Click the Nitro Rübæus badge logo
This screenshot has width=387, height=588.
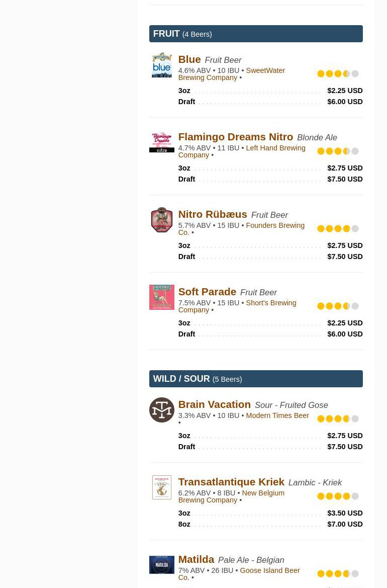[x=161, y=220]
